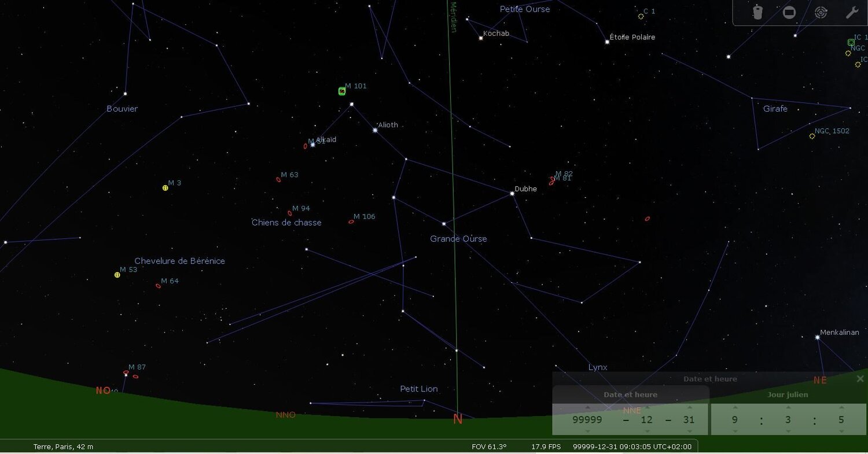Screen dimensions: 868x454
Task: Toggle the sensor frame view icon
Action: [x=789, y=12]
